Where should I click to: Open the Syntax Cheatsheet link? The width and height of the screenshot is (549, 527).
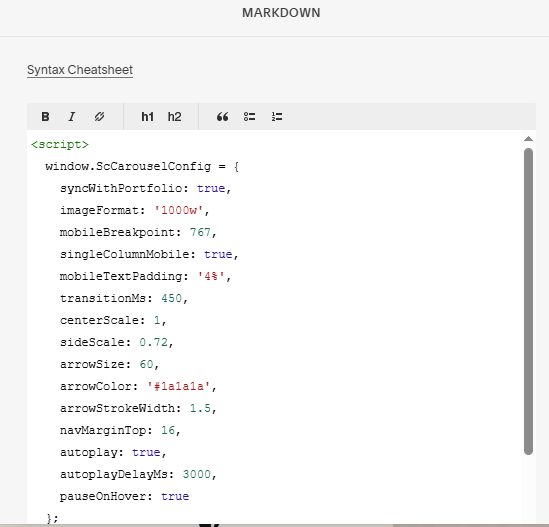click(x=80, y=70)
